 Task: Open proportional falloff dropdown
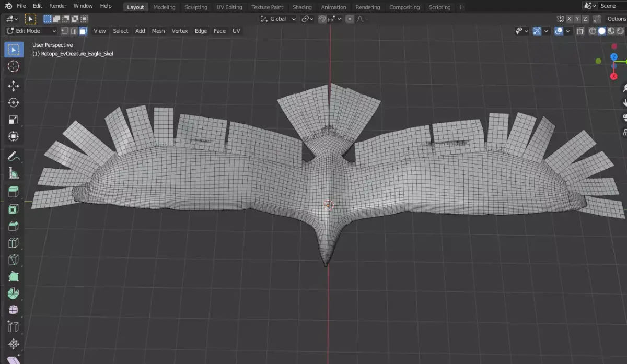click(361, 19)
